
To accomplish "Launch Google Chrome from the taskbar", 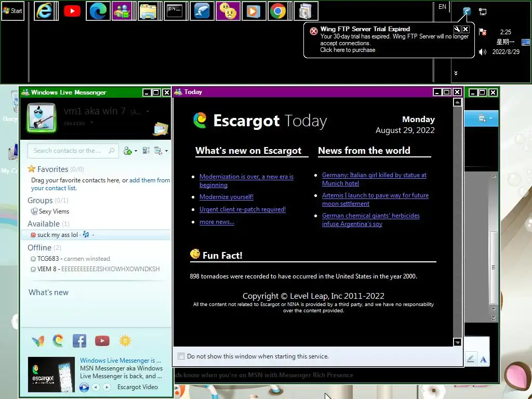I will click(x=279, y=11).
